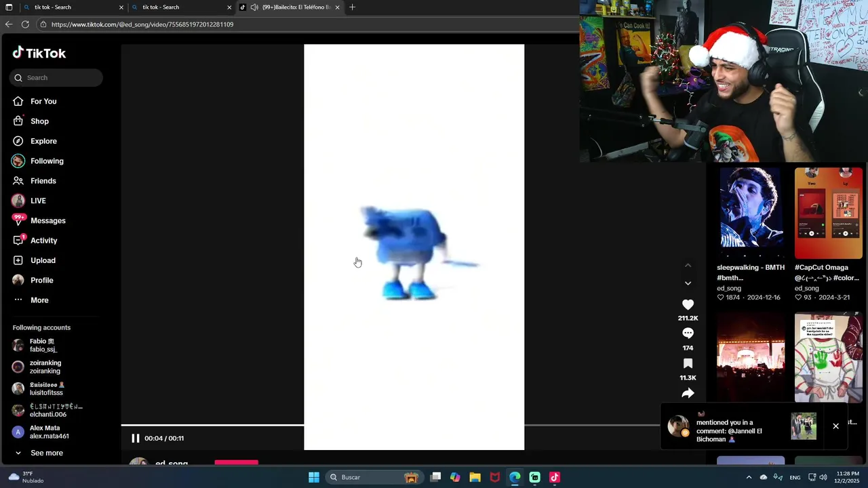This screenshot has width=868, height=488.
Task: Open a new browser tab
Action: (x=352, y=7)
